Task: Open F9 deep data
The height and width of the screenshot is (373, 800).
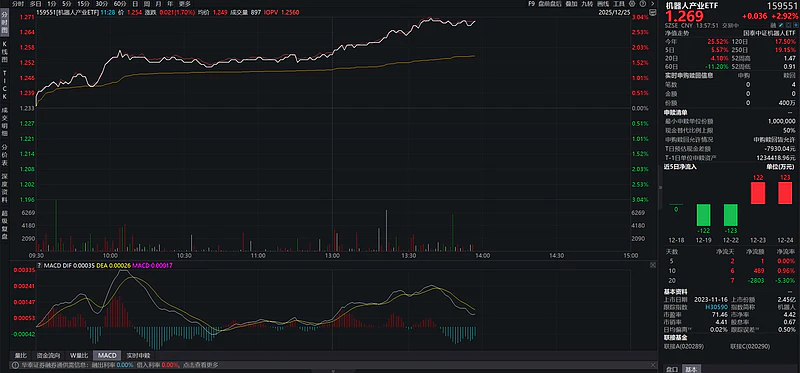Action: pyautogui.click(x=531, y=4)
